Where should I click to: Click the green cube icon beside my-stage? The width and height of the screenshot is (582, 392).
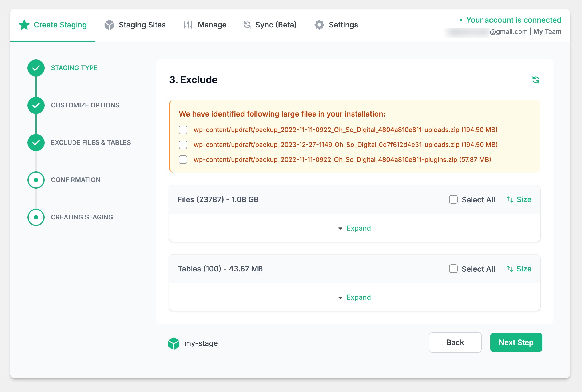point(173,343)
